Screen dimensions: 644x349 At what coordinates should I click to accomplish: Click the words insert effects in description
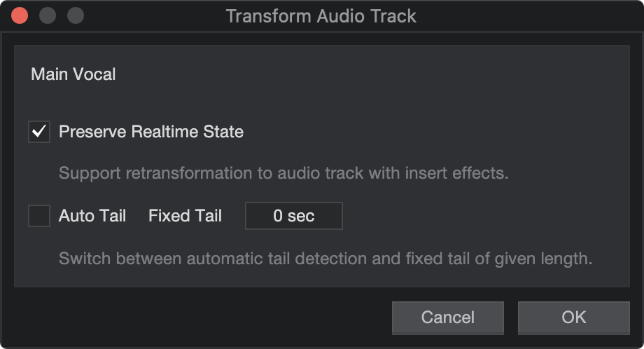[456, 173]
